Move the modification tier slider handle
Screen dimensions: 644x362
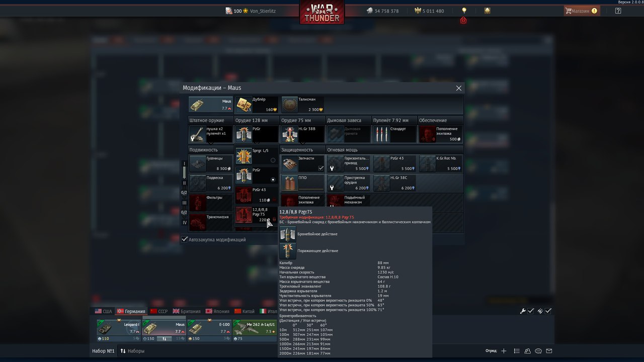tap(184, 172)
